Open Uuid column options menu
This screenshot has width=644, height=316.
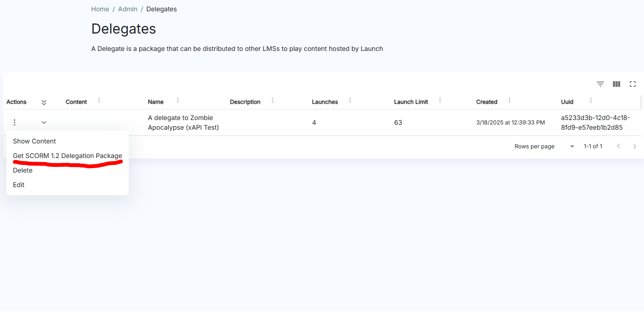point(591,100)
